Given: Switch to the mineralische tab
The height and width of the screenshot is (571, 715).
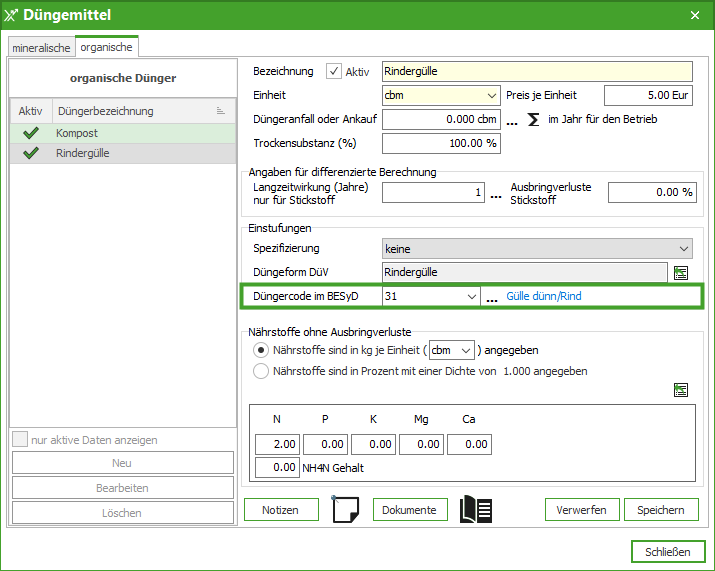Looking at the screenshot, I should click(41, 47).
